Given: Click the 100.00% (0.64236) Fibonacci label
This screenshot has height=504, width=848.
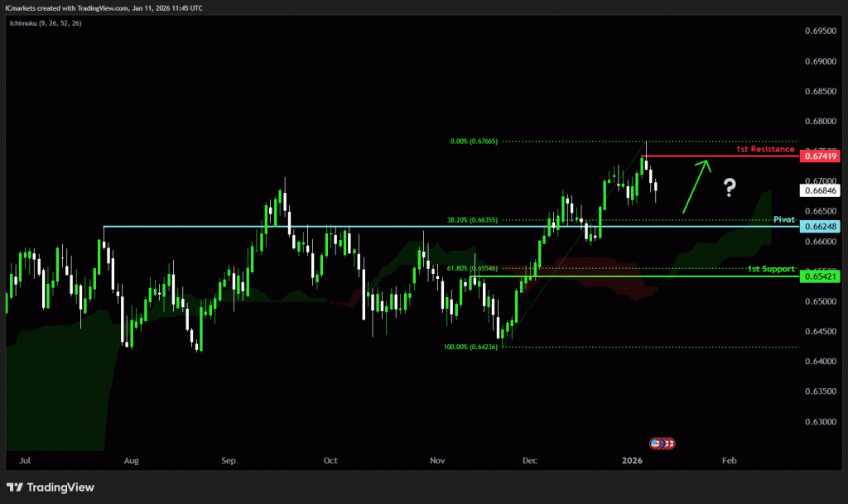Looking at the screenshot, I should click(468, 348).
